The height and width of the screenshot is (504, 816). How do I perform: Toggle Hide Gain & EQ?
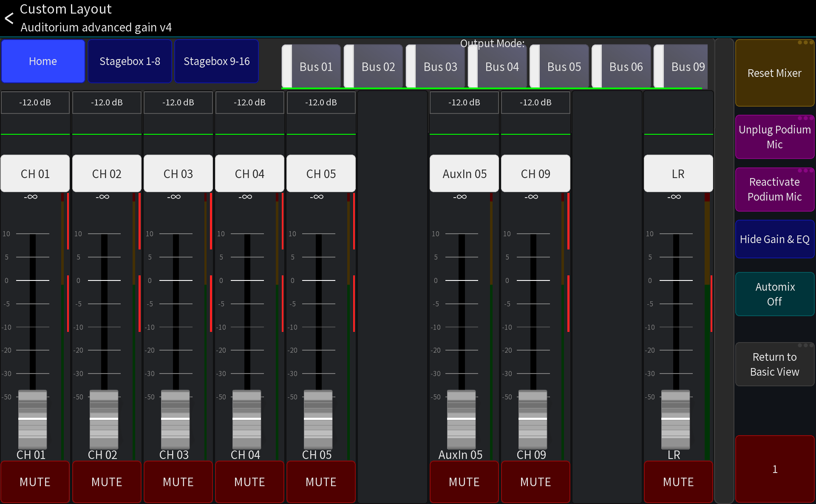click(774, 239)
